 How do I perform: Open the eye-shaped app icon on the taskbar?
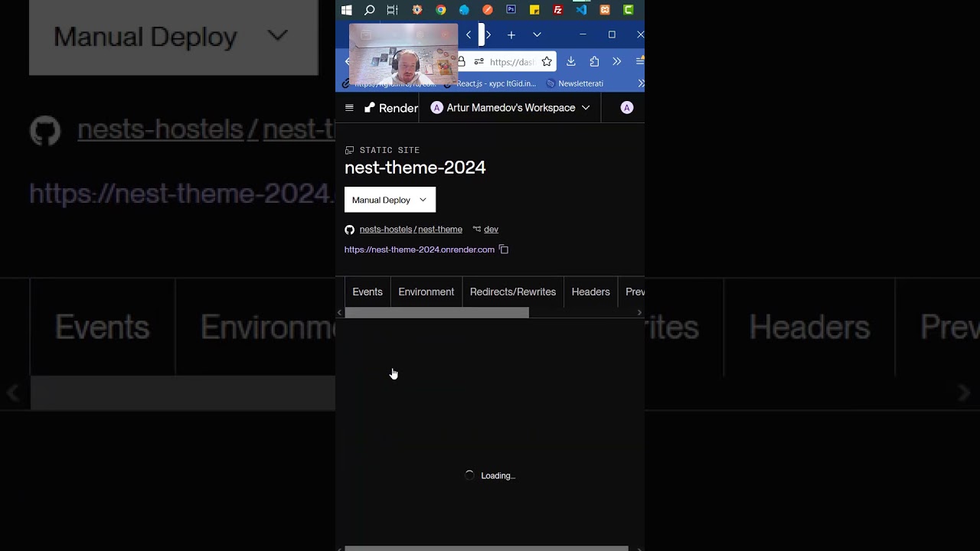[x=417, y=10]
